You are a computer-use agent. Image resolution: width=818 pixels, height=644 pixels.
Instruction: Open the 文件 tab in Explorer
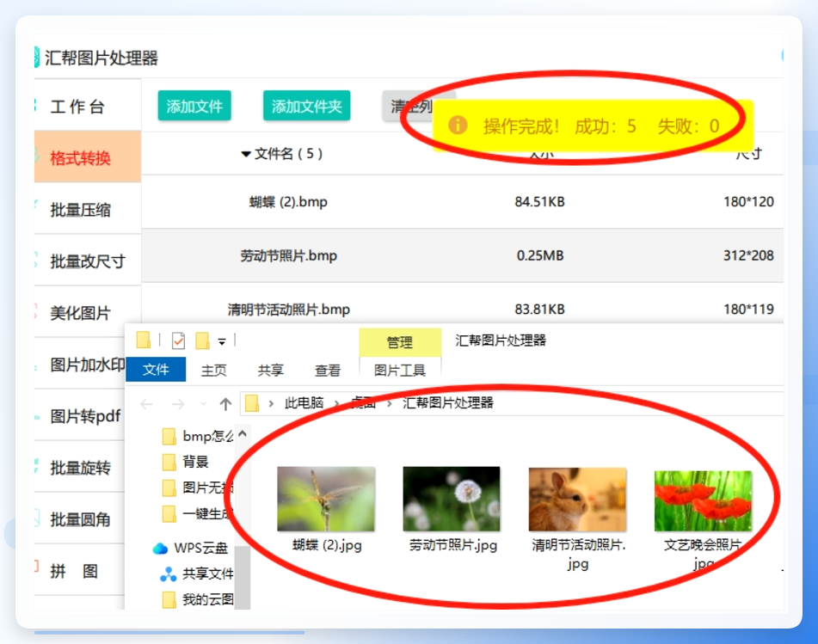pos(156,369)
